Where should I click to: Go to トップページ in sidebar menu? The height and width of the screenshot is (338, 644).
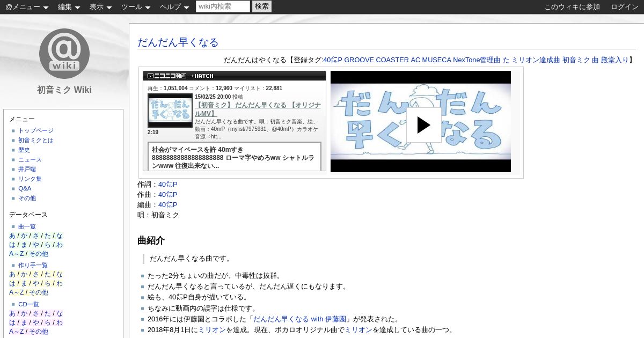pyautogui.click(x=36, y=130)
